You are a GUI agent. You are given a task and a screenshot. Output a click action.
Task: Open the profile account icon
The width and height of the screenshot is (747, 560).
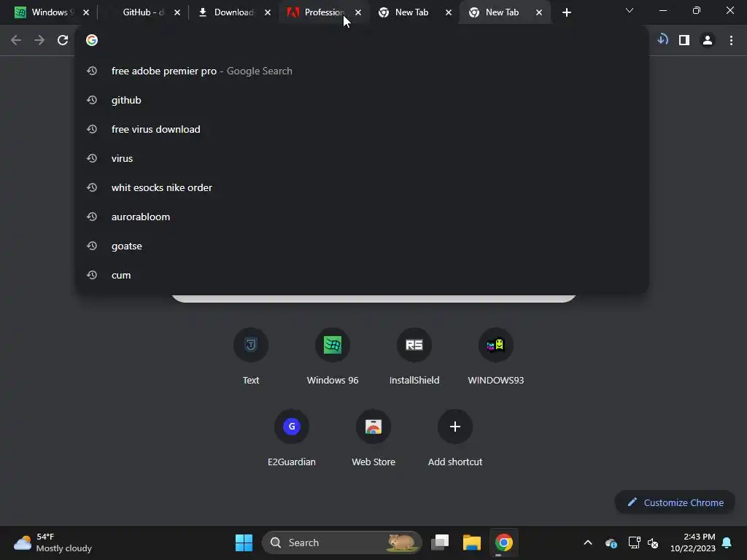pyautogui.click(x=708, y=41)
